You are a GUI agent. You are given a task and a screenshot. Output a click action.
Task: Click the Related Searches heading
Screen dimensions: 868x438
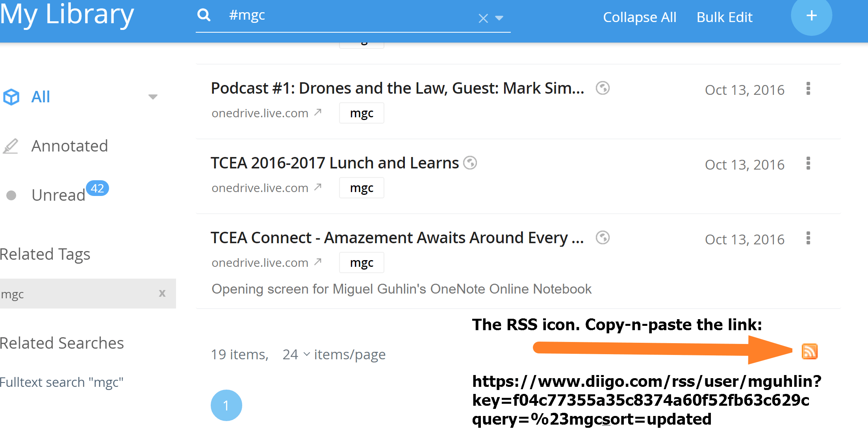coord(62,343)
